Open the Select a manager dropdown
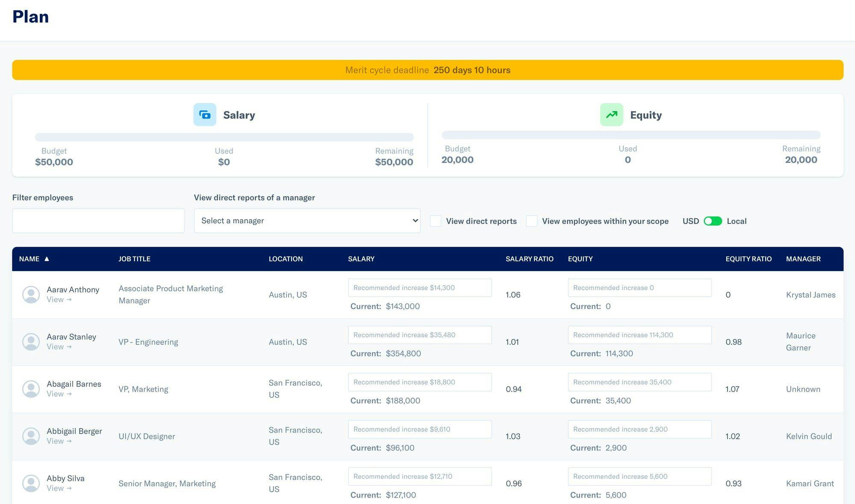The width and height of the screenshot is (855, 504). pos(307,221)
